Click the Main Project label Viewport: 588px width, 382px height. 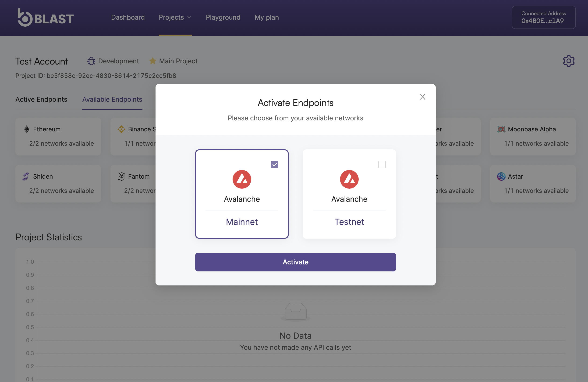pyautogui.click(x=178, y=61)
